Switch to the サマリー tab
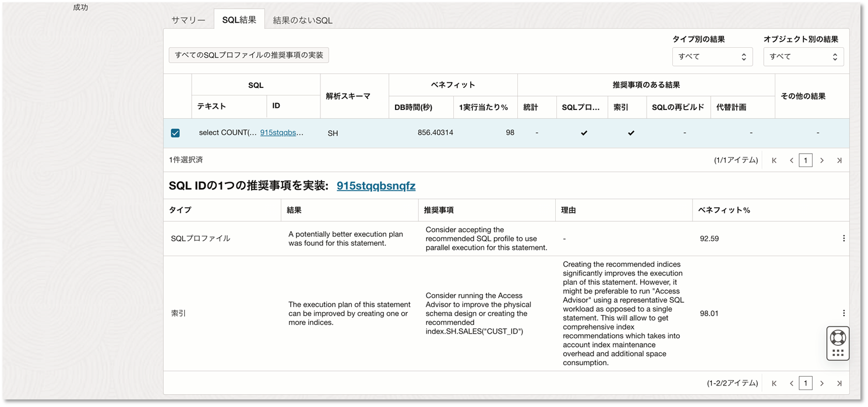868x407 pixels. pyautogui.click(x=188, y=20)
